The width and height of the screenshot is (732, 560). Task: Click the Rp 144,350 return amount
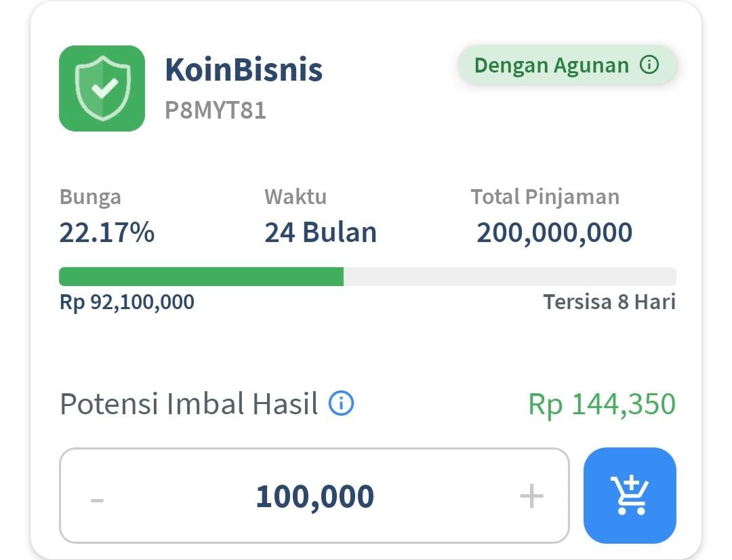602,404
